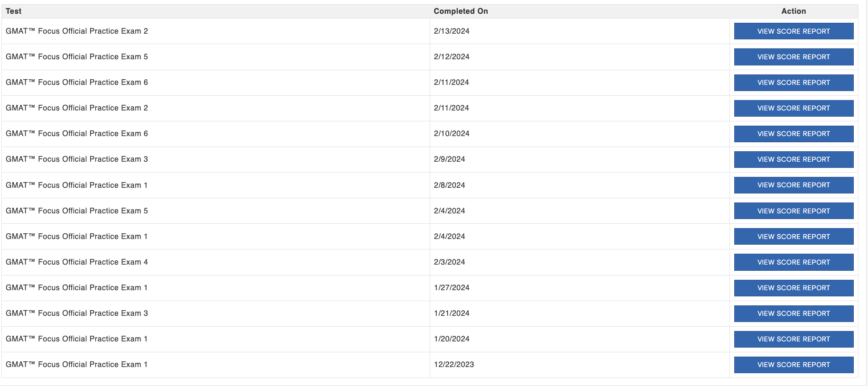The image size is (868, 386).
Task: Open score report for Exam 2 dated 2/11/2024
Action: [x=794, y=108]
